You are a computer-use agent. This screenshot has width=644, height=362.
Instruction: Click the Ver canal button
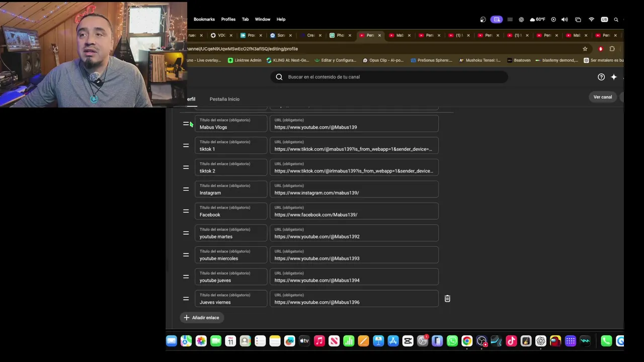[x=603, y=97]
